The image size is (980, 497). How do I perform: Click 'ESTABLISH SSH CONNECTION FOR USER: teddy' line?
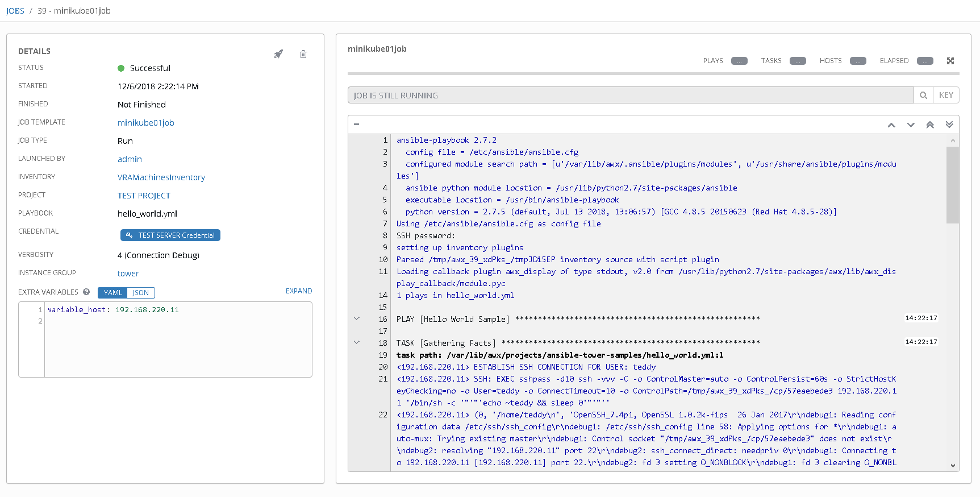point(526,367)
